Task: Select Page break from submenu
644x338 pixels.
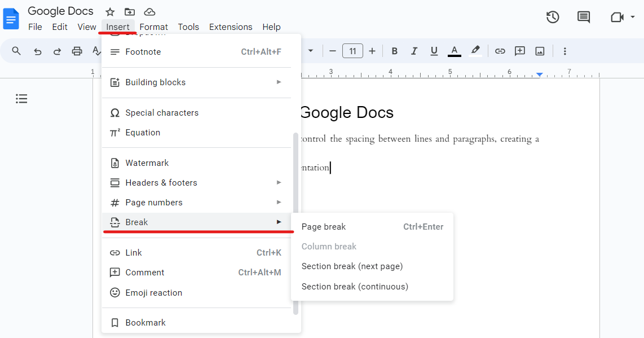Action: pos(324,227)
